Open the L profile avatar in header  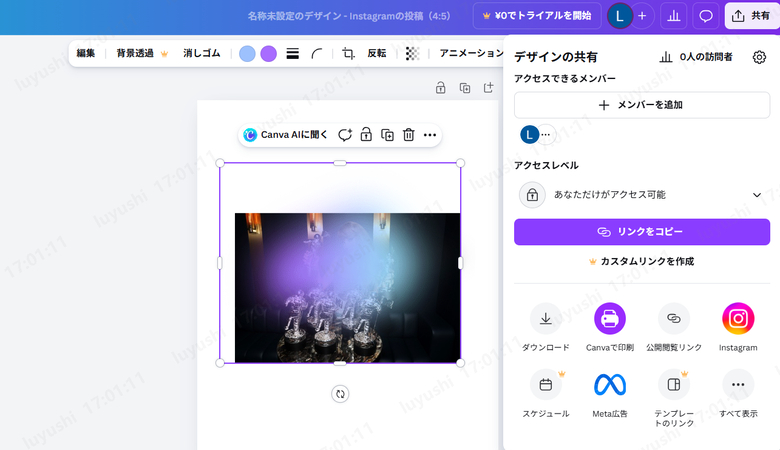pos(619,16)
